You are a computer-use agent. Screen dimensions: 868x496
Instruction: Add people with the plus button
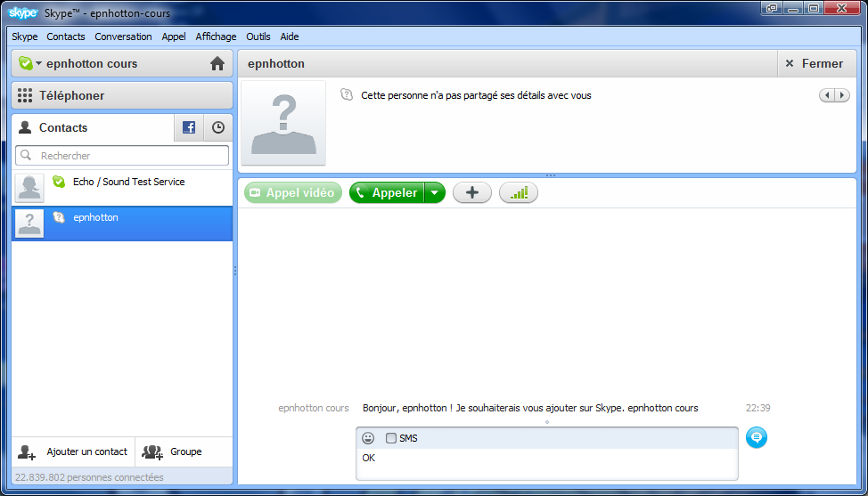(x=472, y=193)
